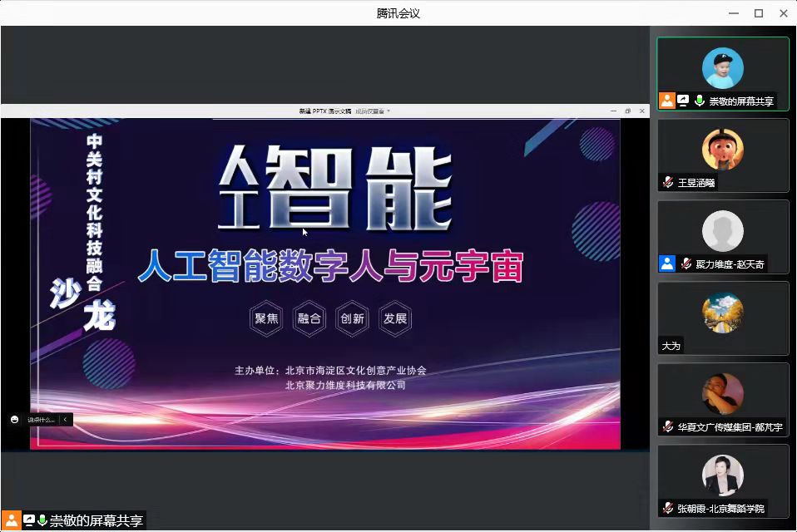Click screen-share icon in 崇敬's tile

click(x=683, y=101)
